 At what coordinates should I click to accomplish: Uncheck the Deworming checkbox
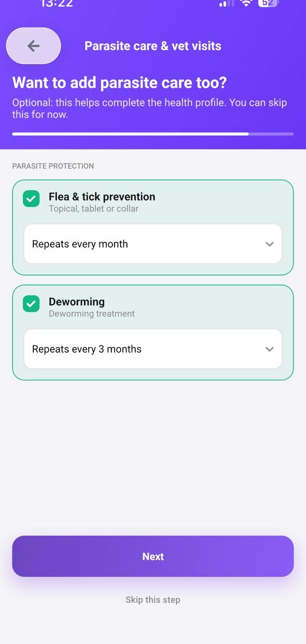(x=31, y=304)
